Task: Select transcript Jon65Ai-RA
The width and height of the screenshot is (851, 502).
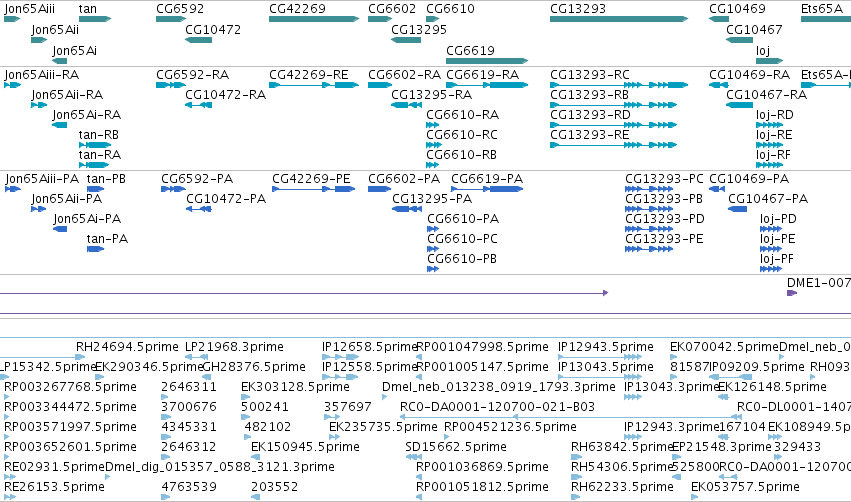Action: pyautogui.click(x=86, y=115)
